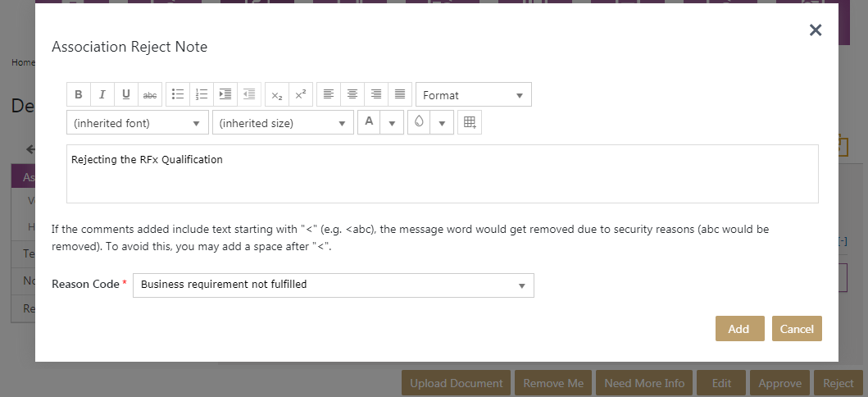Open the Format dropdown
Screen dimensions: 868x397
pyautogui.click(x=473, y=95)
